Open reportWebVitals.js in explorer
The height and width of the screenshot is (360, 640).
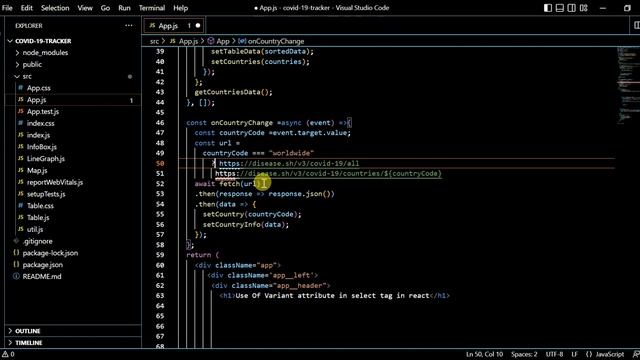pos(55,182)
